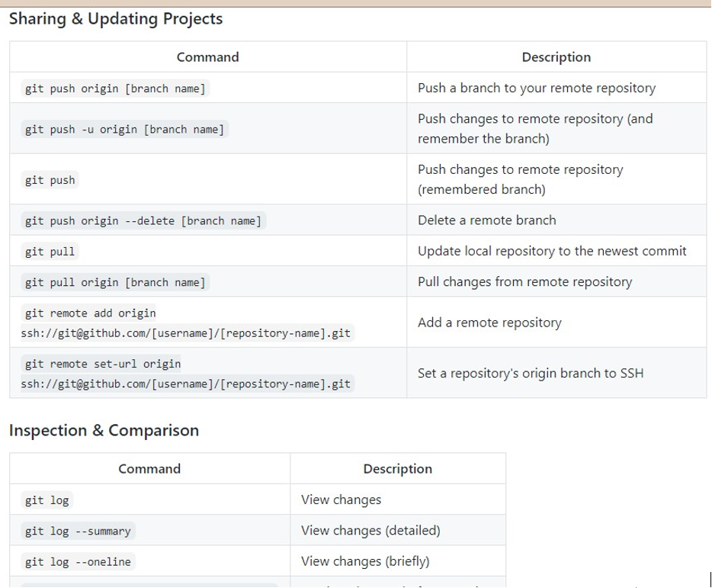Click the 'View changes (detailed)' description
712x588 pixels.
click(370, 530)
